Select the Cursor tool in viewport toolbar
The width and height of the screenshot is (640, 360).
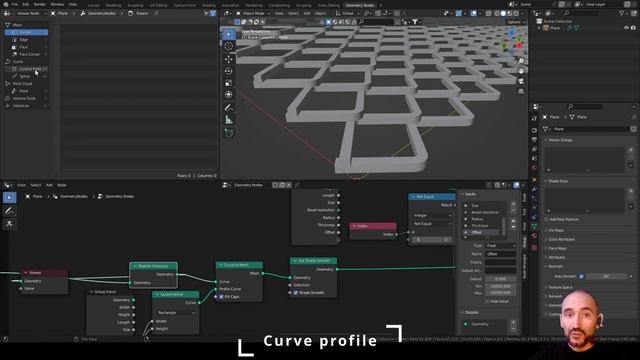point(229,46)
